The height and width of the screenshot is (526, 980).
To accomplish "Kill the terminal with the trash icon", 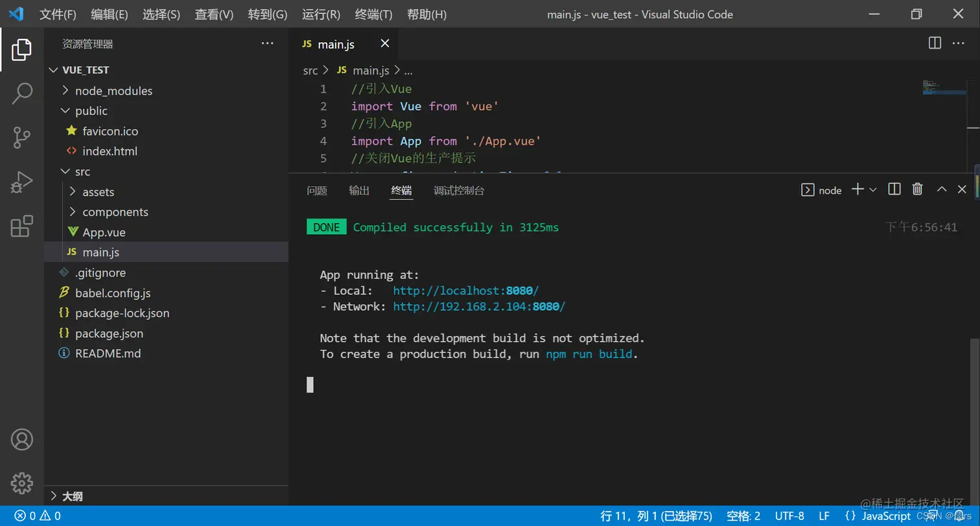I will (917, 189).
